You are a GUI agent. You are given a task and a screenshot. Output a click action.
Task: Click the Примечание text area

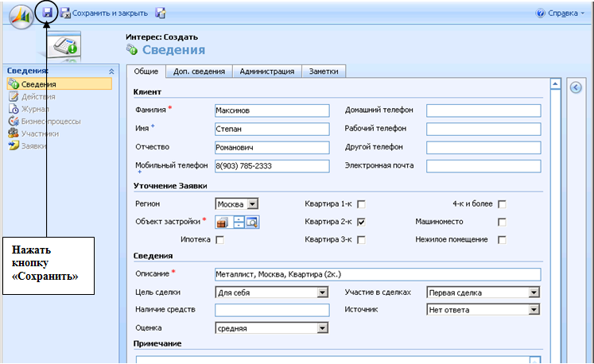338,359
